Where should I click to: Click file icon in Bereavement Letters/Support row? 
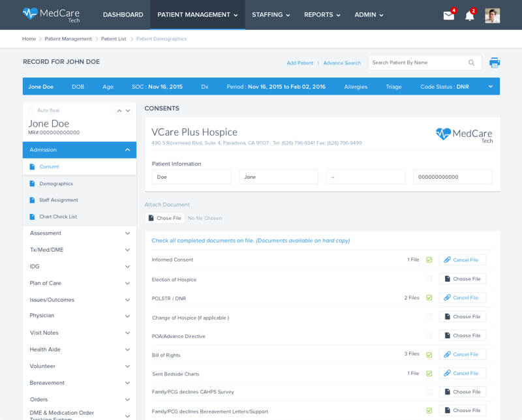click(x=448, y=410)
